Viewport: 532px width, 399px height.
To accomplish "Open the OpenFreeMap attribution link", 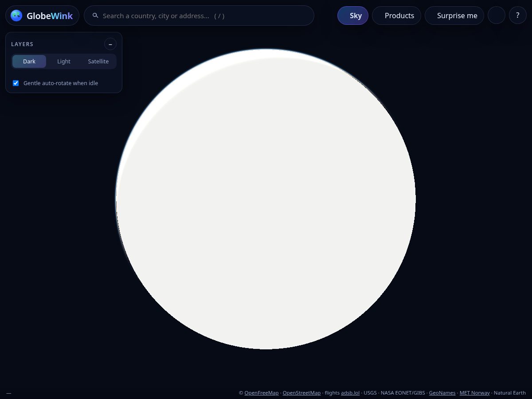I will point(262,393).
